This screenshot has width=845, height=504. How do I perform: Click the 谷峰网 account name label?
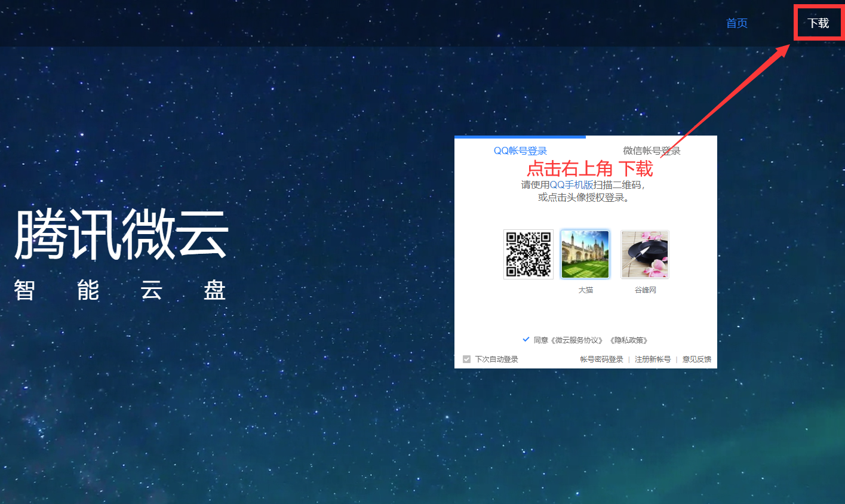(x=646, y=290)
